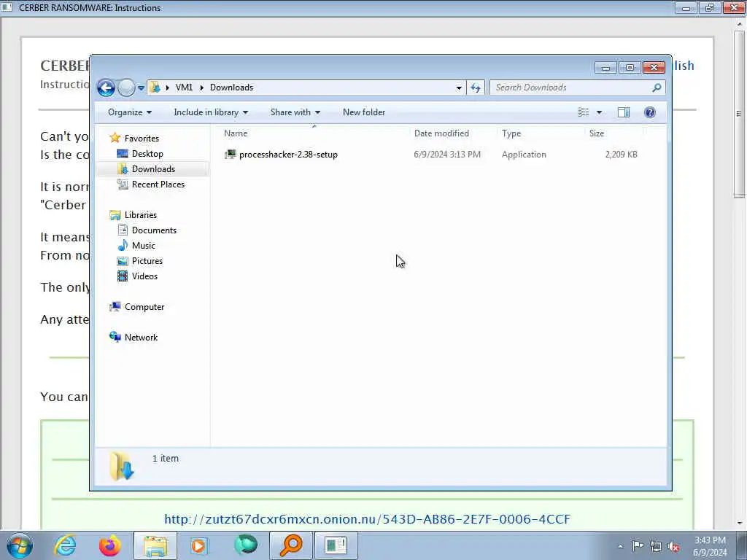Show hidden tray icons arrow
The image size is (747, 560).
click(x=620, y=546)
